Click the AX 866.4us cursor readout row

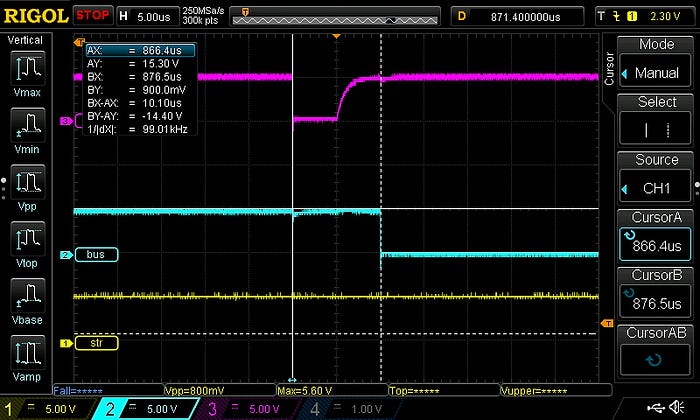tap(140, 50)
